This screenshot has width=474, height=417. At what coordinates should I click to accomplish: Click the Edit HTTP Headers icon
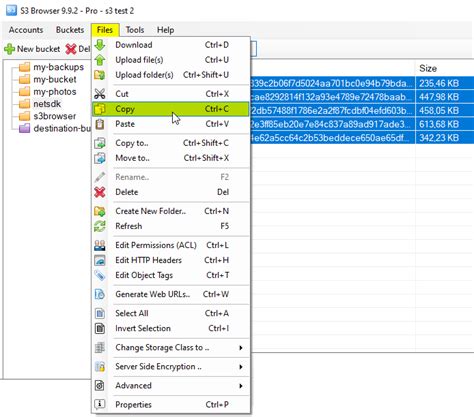pyautogui.click(x=100, y=260)
